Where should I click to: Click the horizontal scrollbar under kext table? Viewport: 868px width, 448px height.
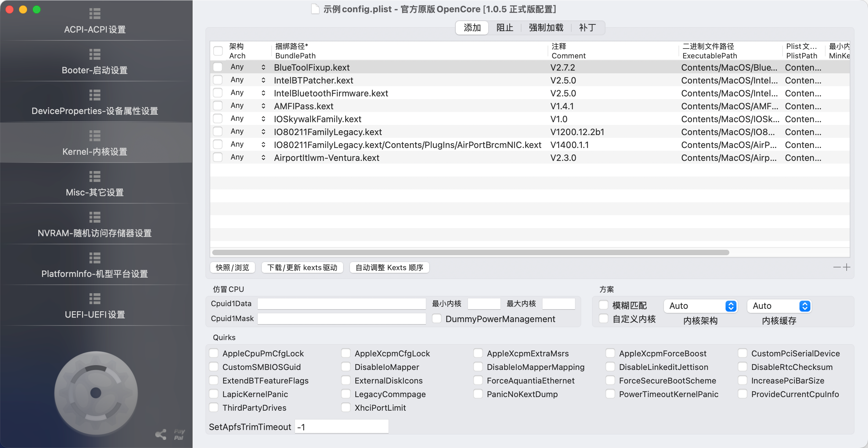pos(471,253)
